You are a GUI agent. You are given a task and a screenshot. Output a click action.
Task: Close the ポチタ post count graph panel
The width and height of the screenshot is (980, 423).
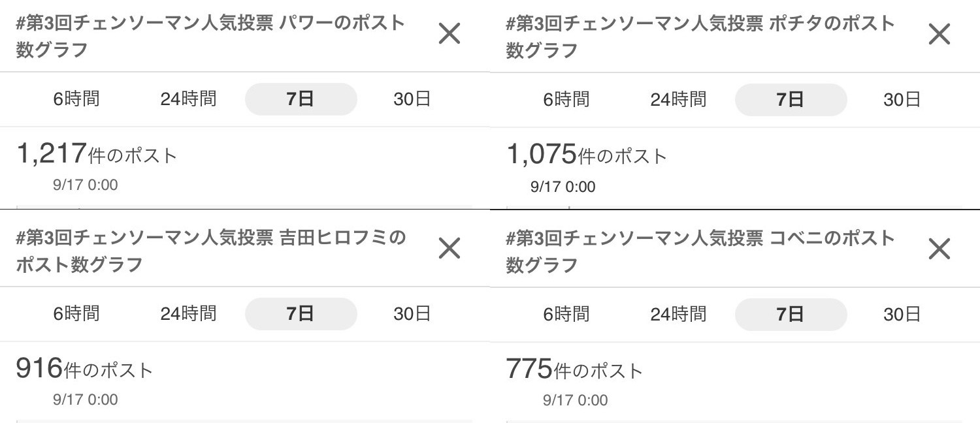(939, 34)
